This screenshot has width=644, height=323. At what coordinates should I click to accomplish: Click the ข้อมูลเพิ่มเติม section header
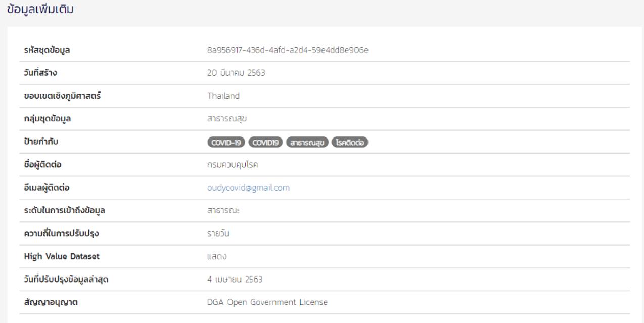pyautogui.click(x=40, y=9)
